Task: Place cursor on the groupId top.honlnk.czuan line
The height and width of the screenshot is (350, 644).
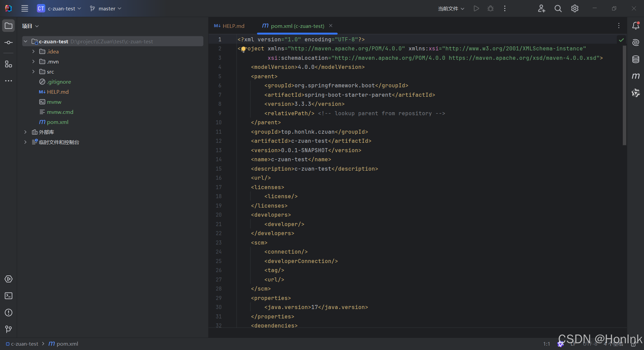Action: point(309,132)
